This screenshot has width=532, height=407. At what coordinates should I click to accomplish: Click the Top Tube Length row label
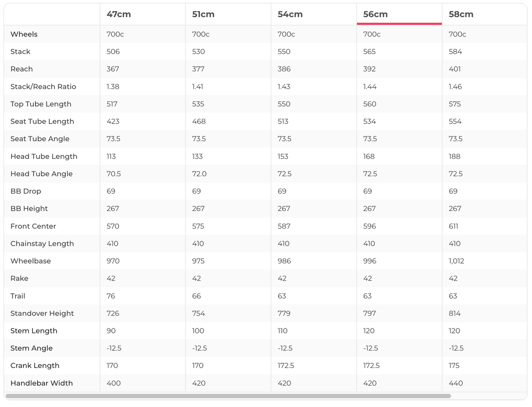[x=41, y=104]
